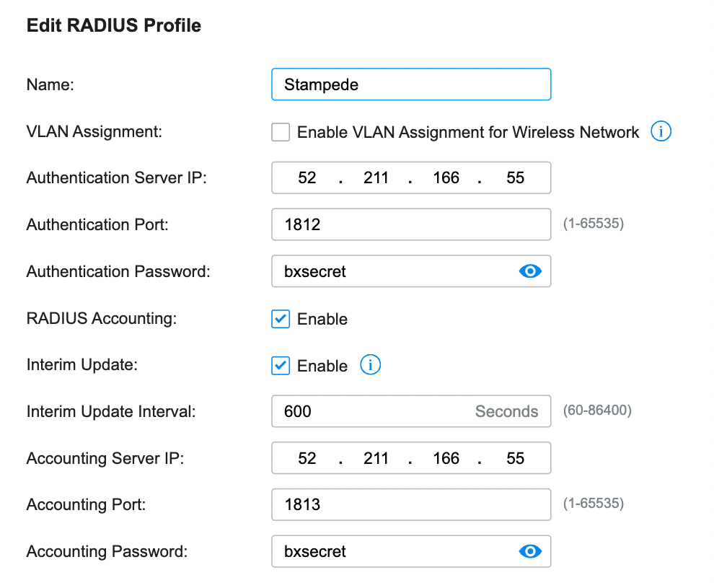Select third octet 166 of Accounting Server IP
This screenshot has height=588, width=714.
(446, 457)
